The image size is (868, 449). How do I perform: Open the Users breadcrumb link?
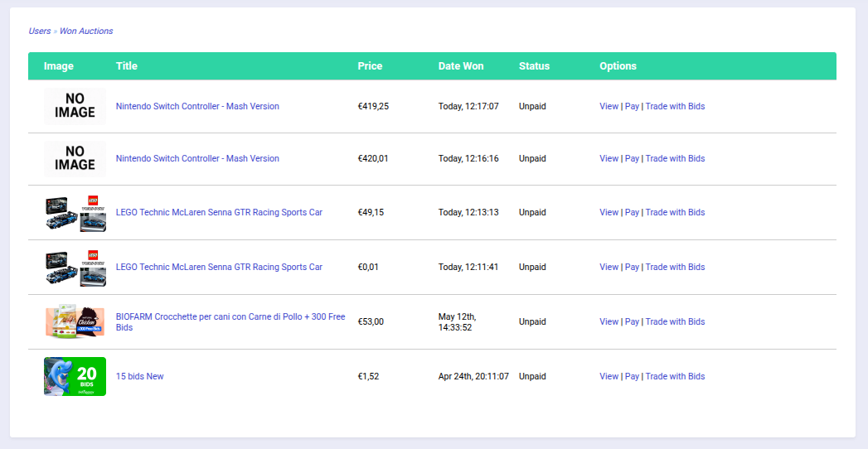39,31
